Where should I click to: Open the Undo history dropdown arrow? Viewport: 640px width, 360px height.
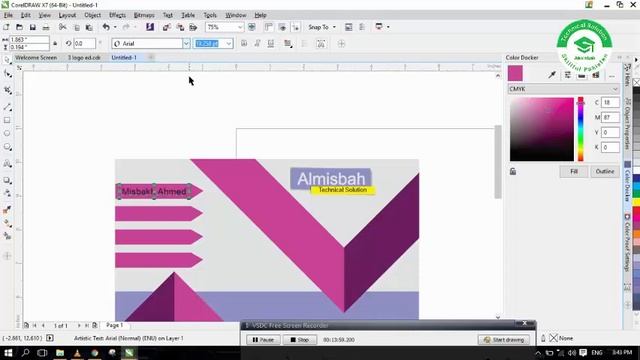click(x=115, y=27)
